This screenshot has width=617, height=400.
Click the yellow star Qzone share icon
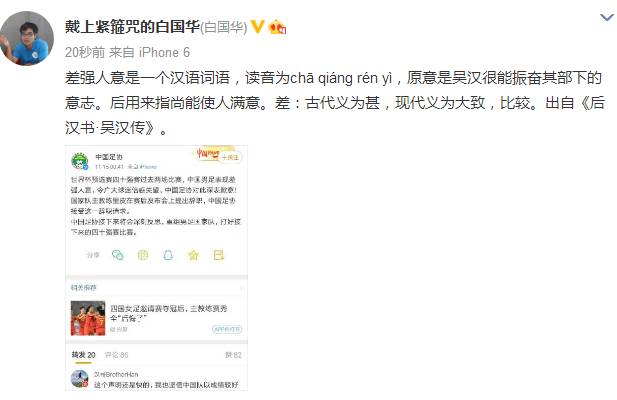click(x=193, y=255)
